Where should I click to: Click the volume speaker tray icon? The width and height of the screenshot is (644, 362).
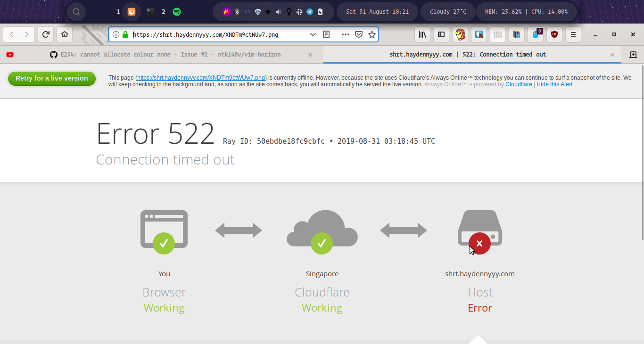click(x=279, y=12)
